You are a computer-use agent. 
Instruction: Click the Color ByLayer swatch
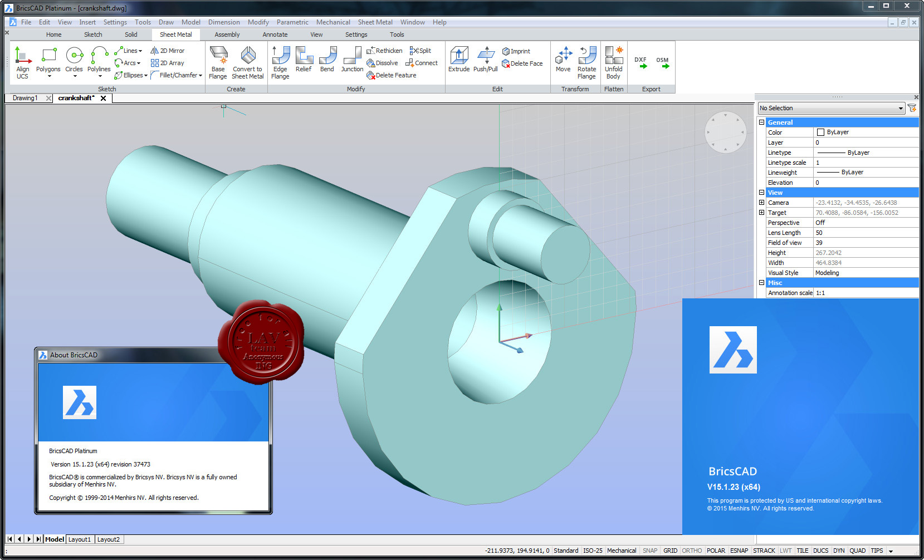coord(820,132)
